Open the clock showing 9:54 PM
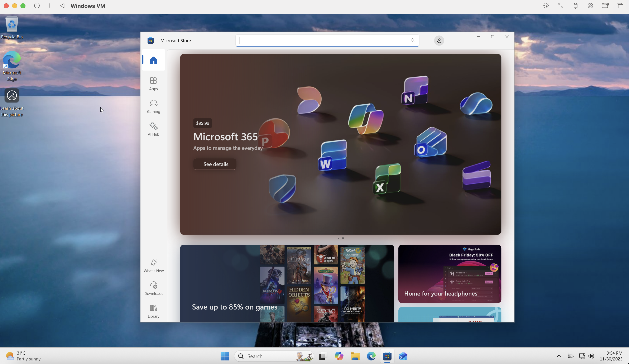The width and height of the screenshot is (629, 364). (x=611, y=356)
